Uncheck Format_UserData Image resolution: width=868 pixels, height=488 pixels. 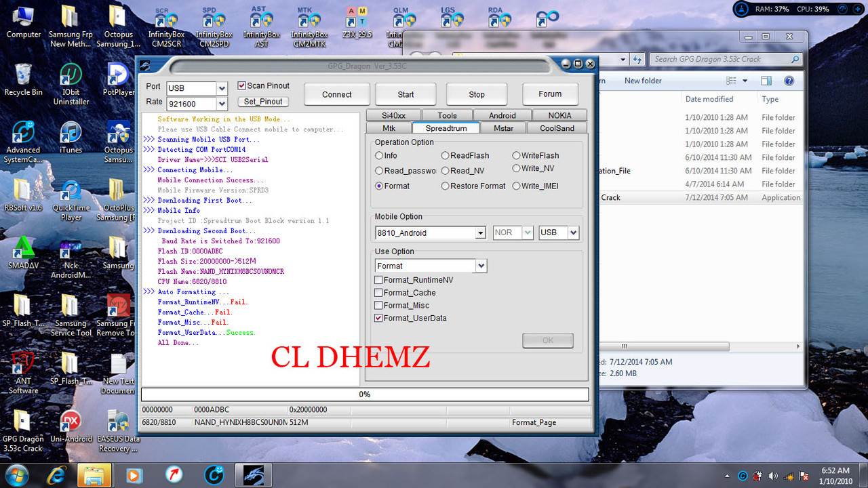pos(378,318)
